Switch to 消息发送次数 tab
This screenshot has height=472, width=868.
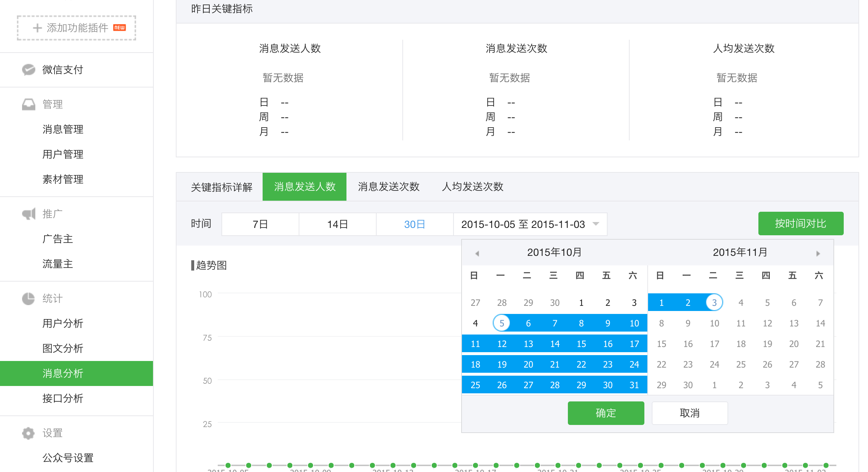(389, 187)
